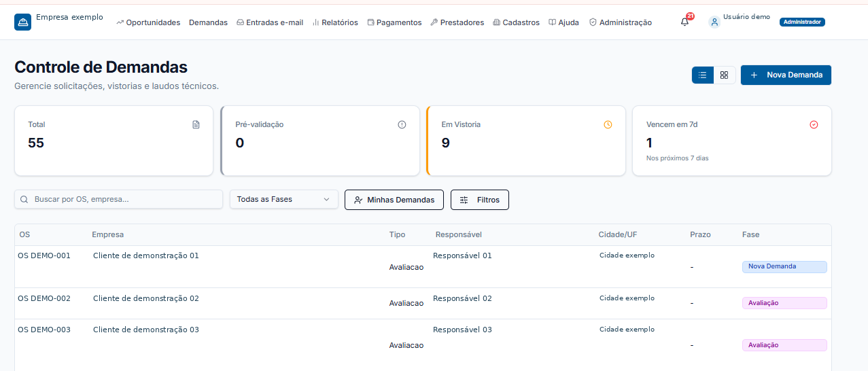Open Relatórios menu

(x=335, y=22)
